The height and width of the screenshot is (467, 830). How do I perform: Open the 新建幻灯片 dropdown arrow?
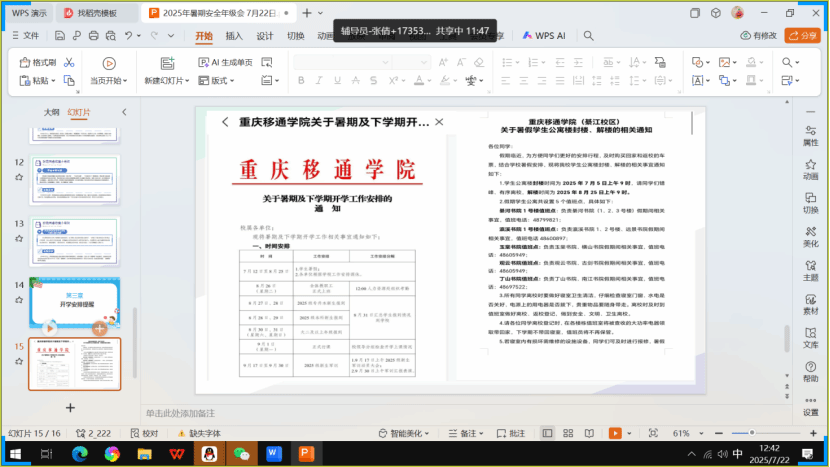click(x=188, y=81)
